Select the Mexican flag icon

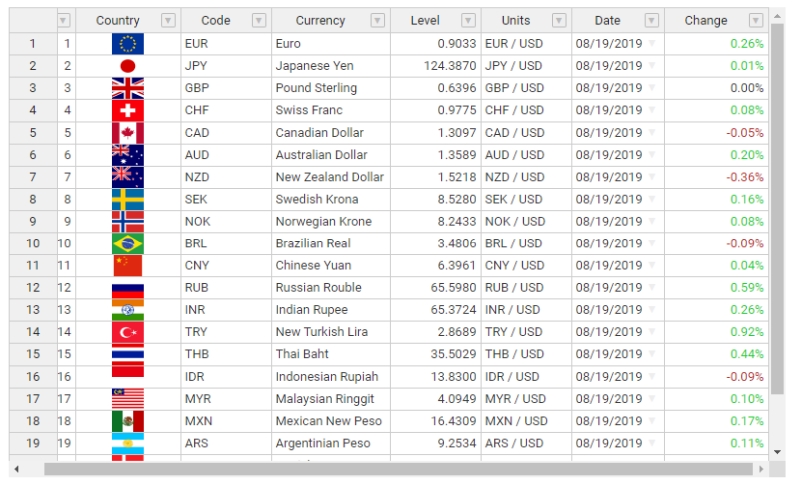(x=128, y=421)
